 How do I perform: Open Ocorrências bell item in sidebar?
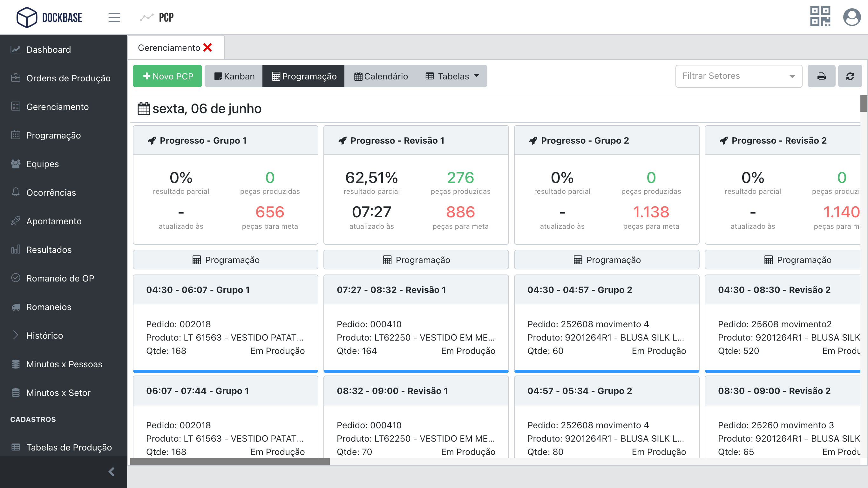pos(51,193)
